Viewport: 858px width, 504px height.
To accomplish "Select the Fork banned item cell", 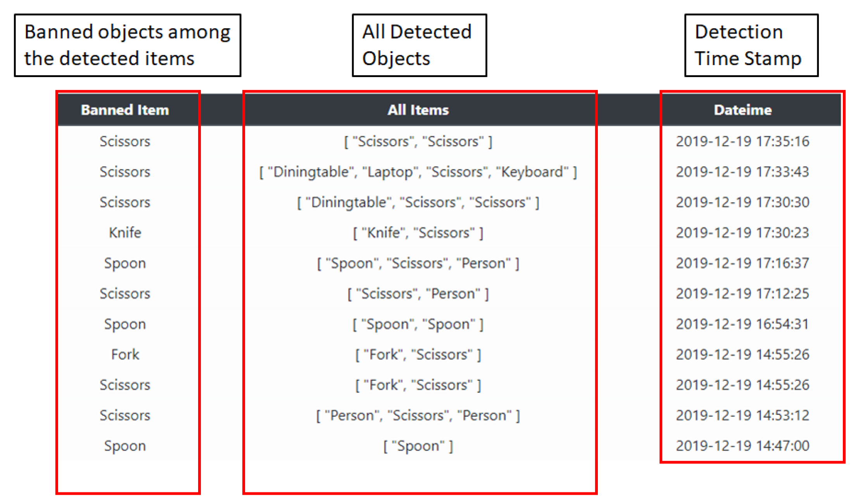I will (125, 354).
